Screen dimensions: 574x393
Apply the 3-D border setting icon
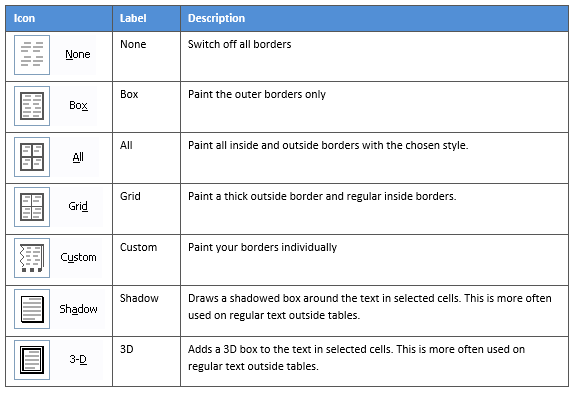pos(32,360)
